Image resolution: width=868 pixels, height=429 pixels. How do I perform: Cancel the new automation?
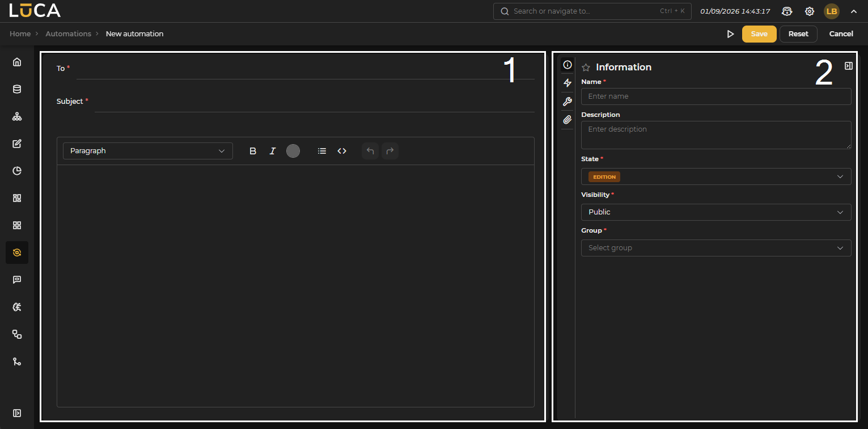click(x=841, y=34)
